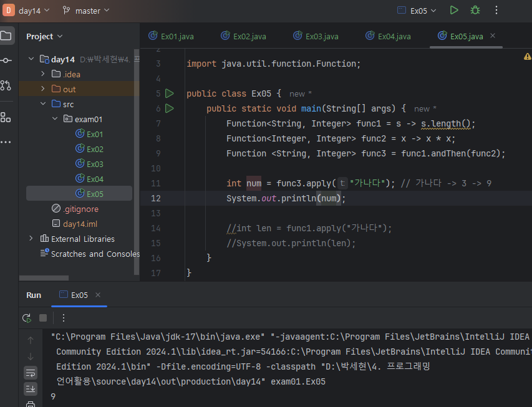
Task: Select Ex04 class in project tree
Action: coord(89,179)
